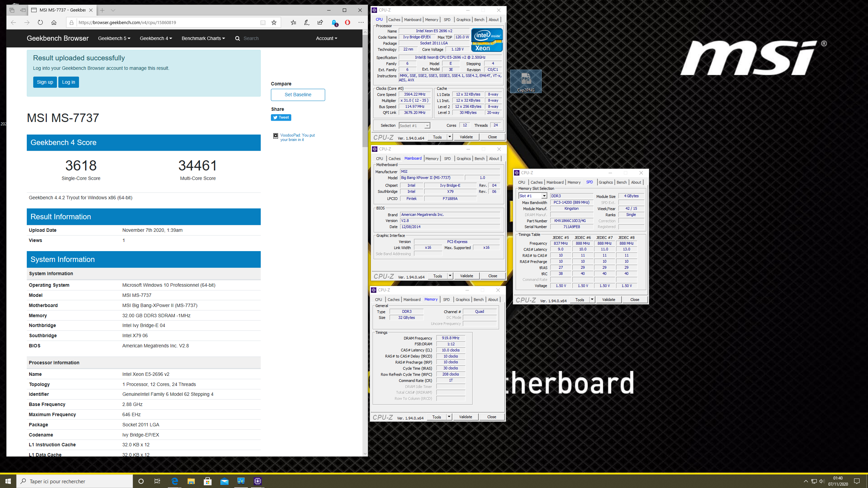Click the CPU-Z taskbar icon
This screenshot has height=488, width=868.
click(258, 481)
